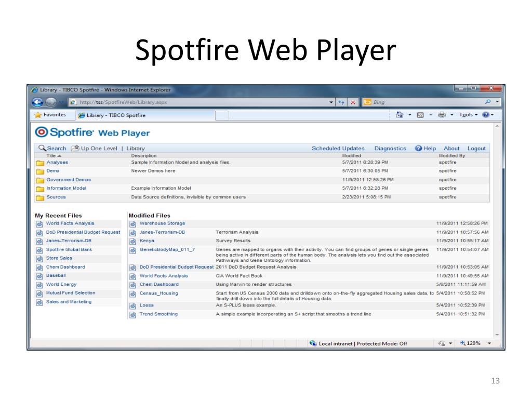The image size is (532, 399).
Task: Open a new blank browser tab
Action: coord(222,115)
